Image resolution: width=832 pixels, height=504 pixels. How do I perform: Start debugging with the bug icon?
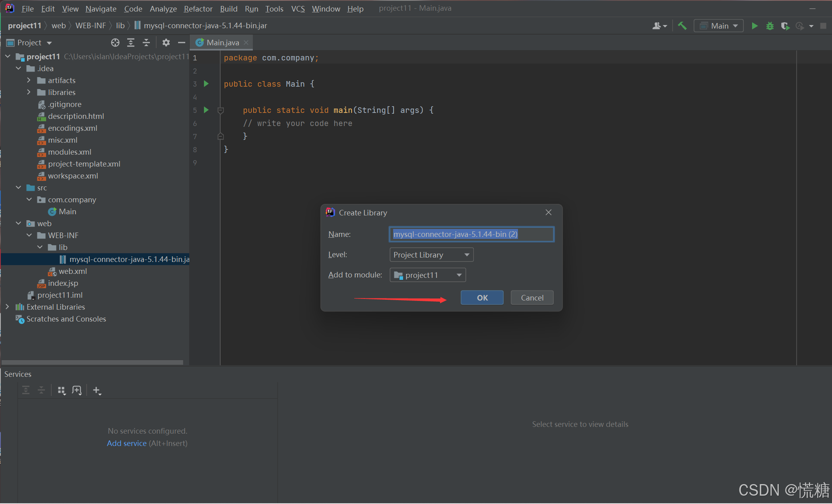coord(770,26)
